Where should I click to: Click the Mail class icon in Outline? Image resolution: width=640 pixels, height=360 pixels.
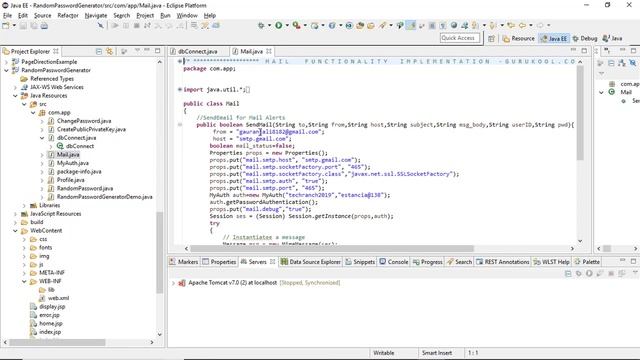[x=611, y=92]
